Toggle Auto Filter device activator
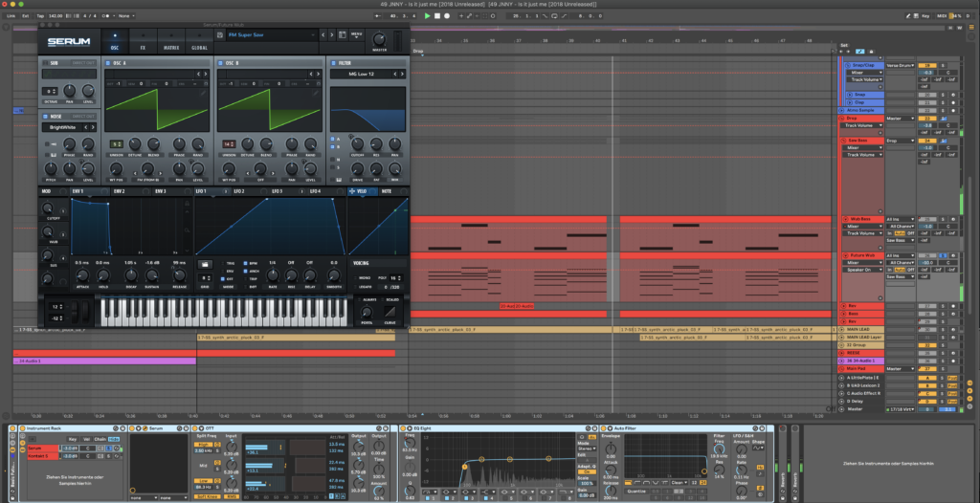Viewport: 980px width, 503px height. point(605,428)
